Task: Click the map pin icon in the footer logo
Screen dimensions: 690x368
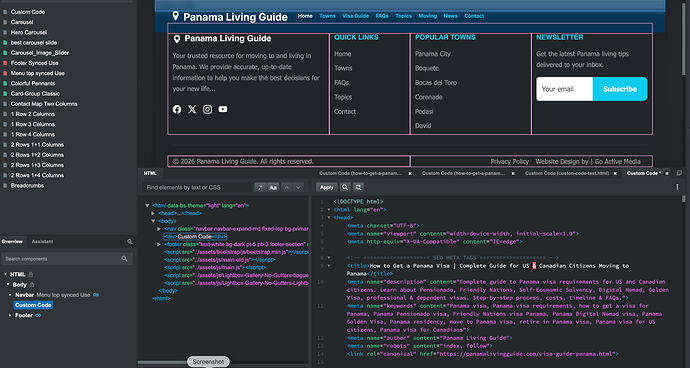Action: [177, 39]
